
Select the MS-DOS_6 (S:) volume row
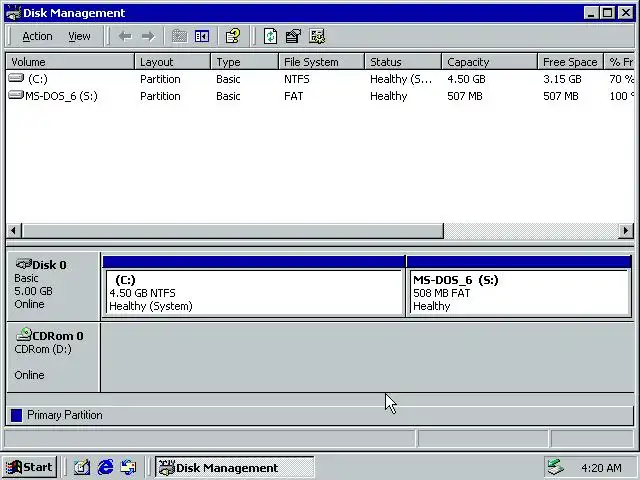click(320, 96)
